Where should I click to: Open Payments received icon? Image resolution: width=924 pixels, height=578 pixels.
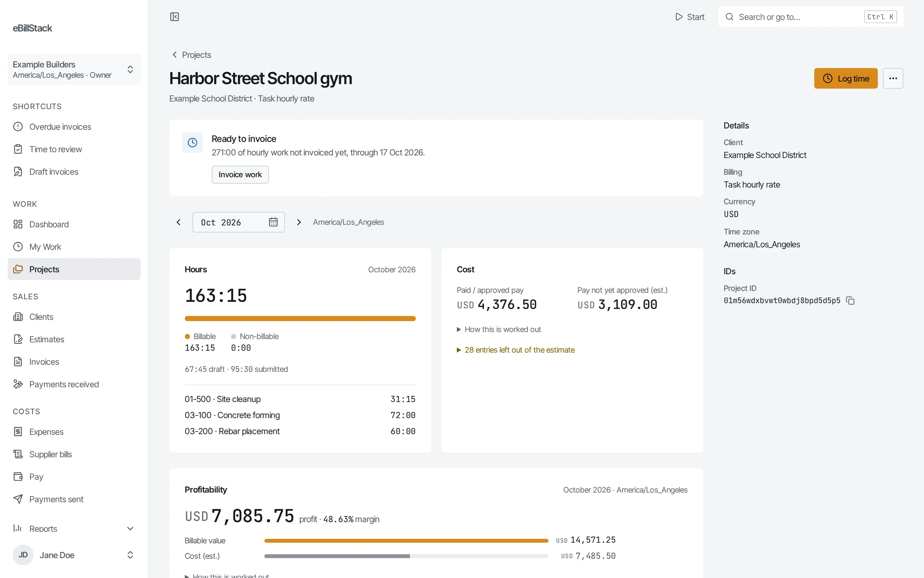click(x=18, y=384)
